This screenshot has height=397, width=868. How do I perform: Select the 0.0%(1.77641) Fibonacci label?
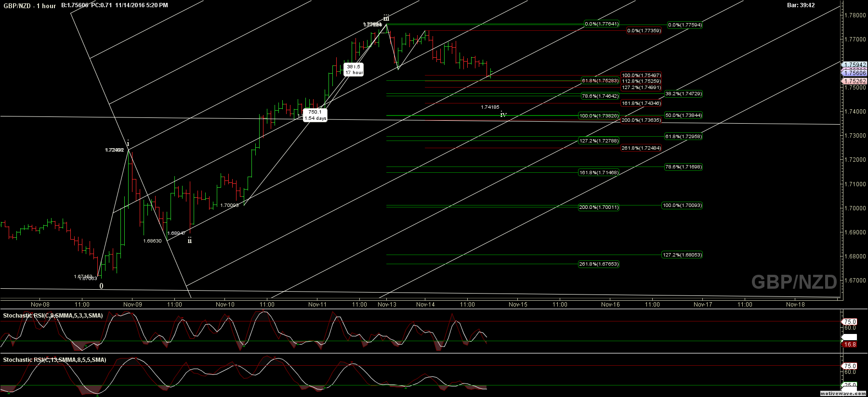(x=601, y=24)
